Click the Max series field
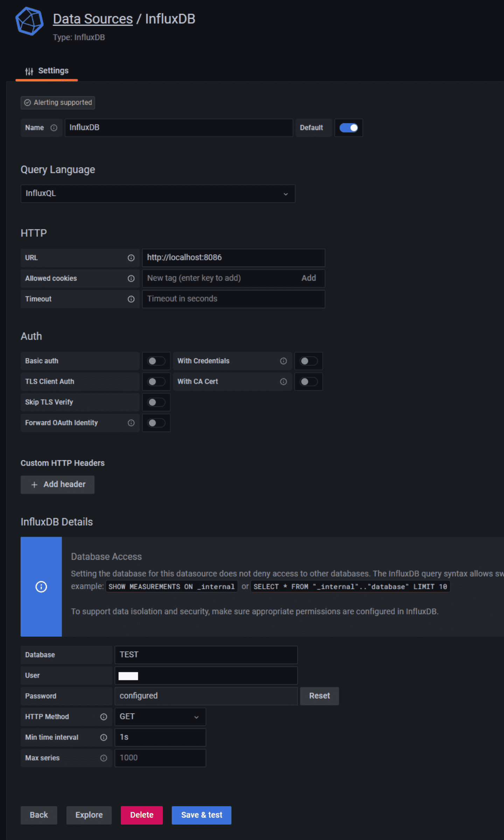 pos(160,758)
